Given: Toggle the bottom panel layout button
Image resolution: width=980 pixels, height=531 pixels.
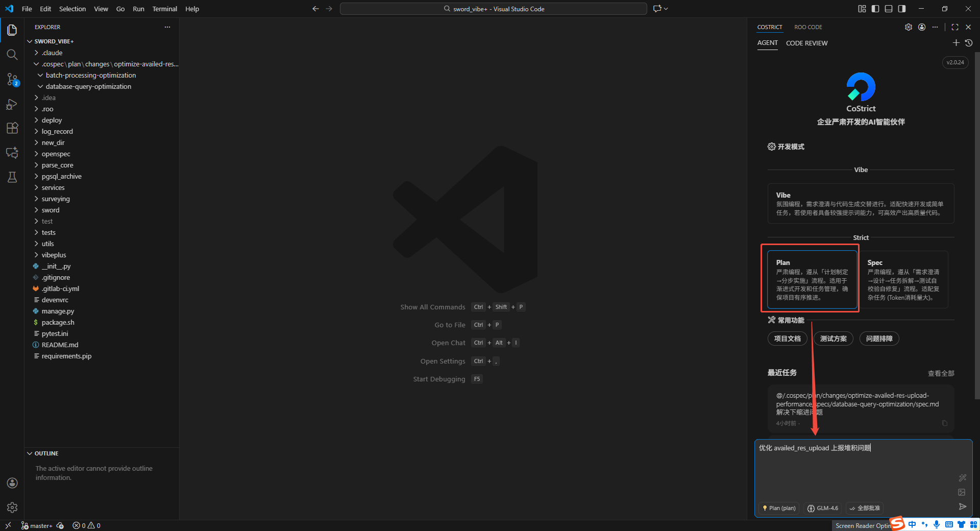Looking at the screenshot, I should [889, 9].
